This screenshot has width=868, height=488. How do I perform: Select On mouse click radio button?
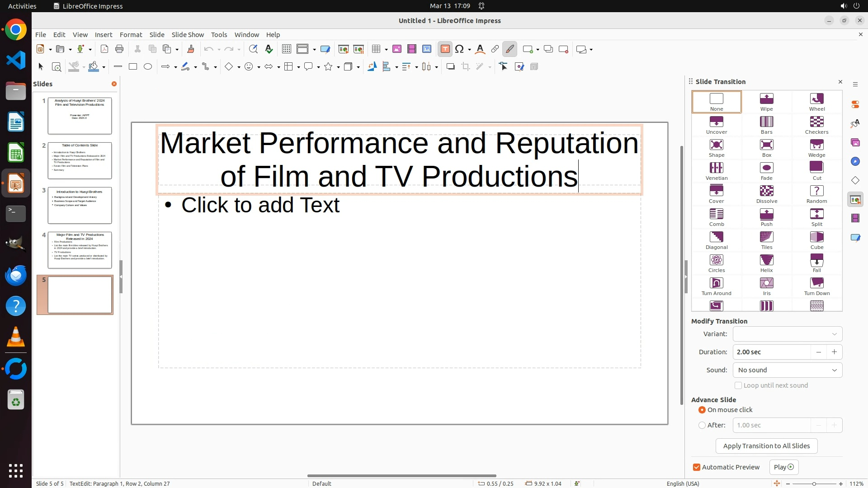coord(702,410)
